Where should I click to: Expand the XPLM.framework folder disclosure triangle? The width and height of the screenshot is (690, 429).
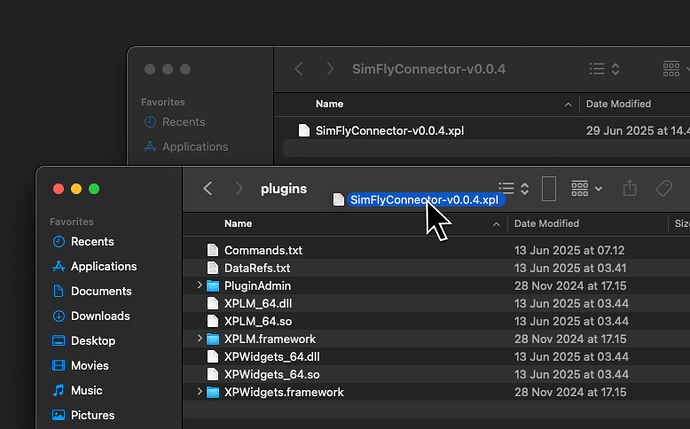(x=200, y=339)
